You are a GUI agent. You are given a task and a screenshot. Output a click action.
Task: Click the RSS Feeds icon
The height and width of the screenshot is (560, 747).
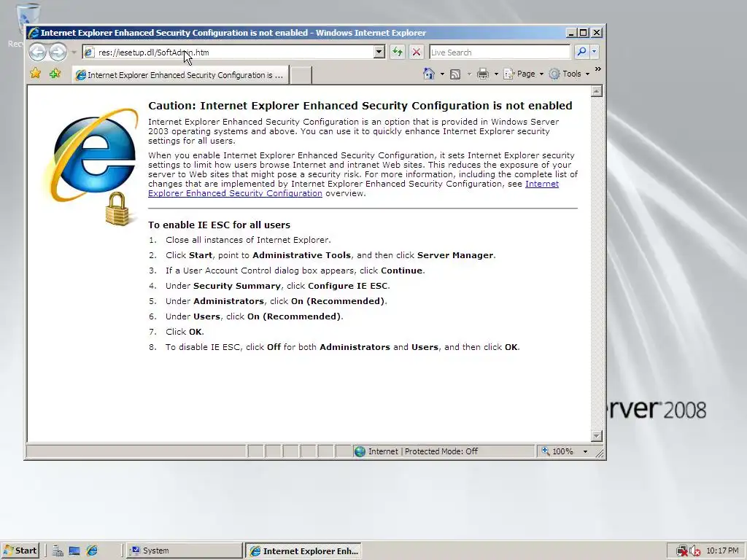coord(455,74)
